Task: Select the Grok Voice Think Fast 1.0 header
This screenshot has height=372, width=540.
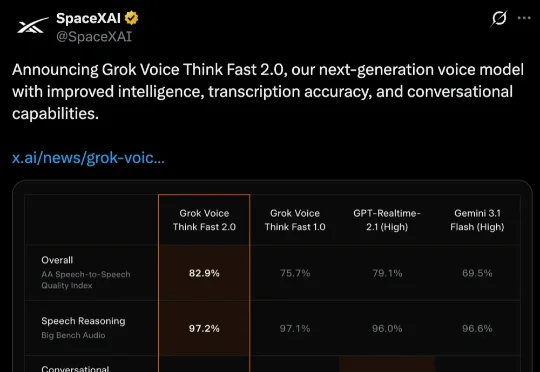Action: point(295,220)
